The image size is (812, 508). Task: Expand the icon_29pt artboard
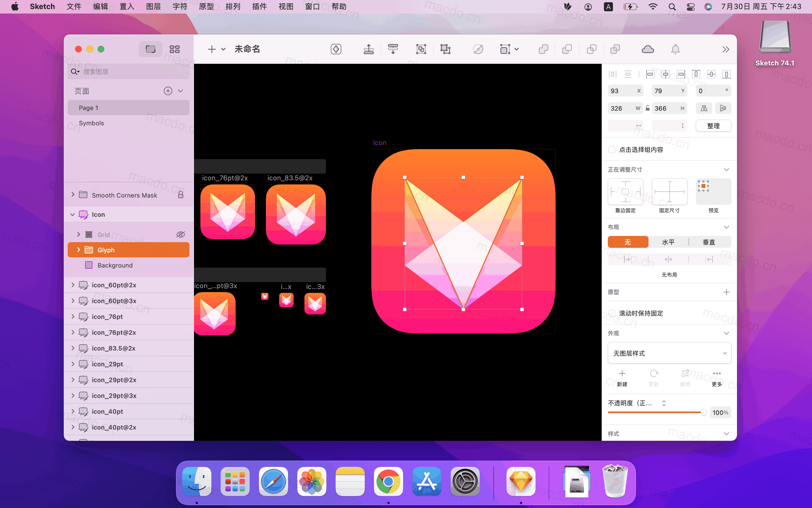coord(72,364)
